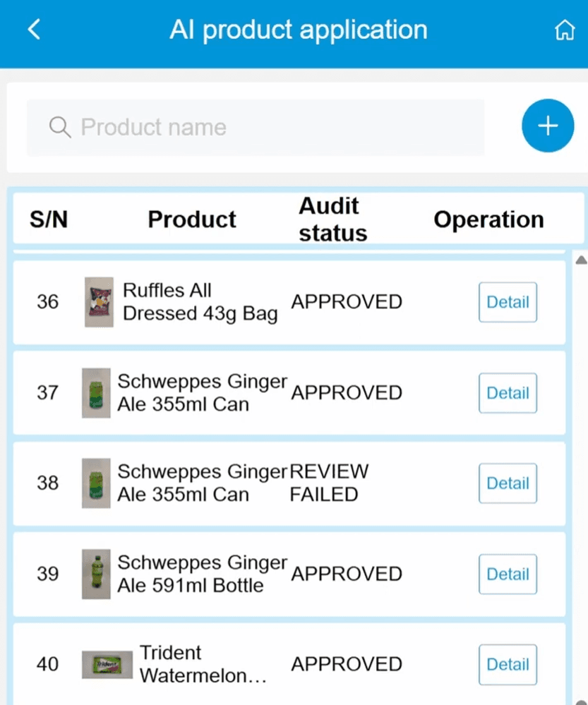Click the Ruffles bag thumbnail

click(x=99, y=302)
